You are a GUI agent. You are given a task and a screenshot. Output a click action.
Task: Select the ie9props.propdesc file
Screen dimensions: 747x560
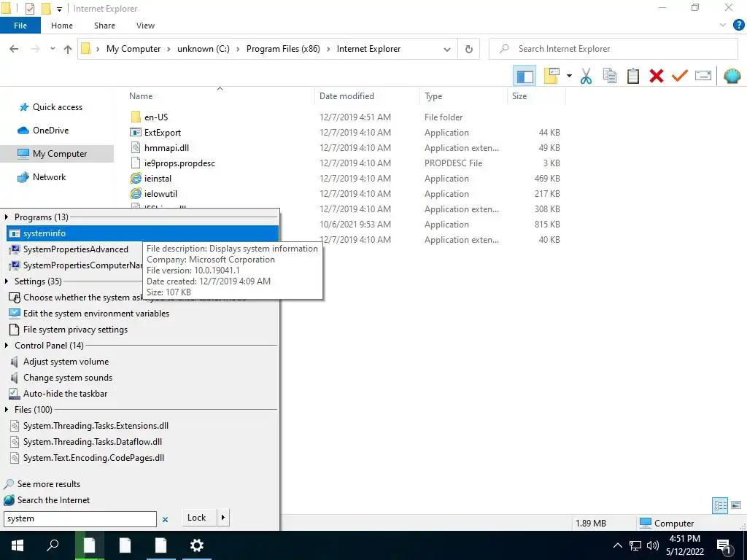tap(179, 163)
